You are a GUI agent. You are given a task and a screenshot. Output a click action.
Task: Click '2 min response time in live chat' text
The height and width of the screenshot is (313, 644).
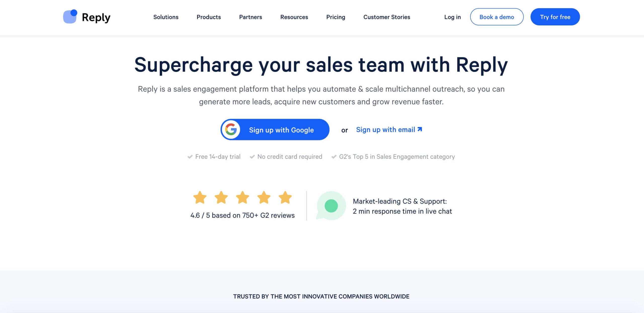tap(402, 211)
